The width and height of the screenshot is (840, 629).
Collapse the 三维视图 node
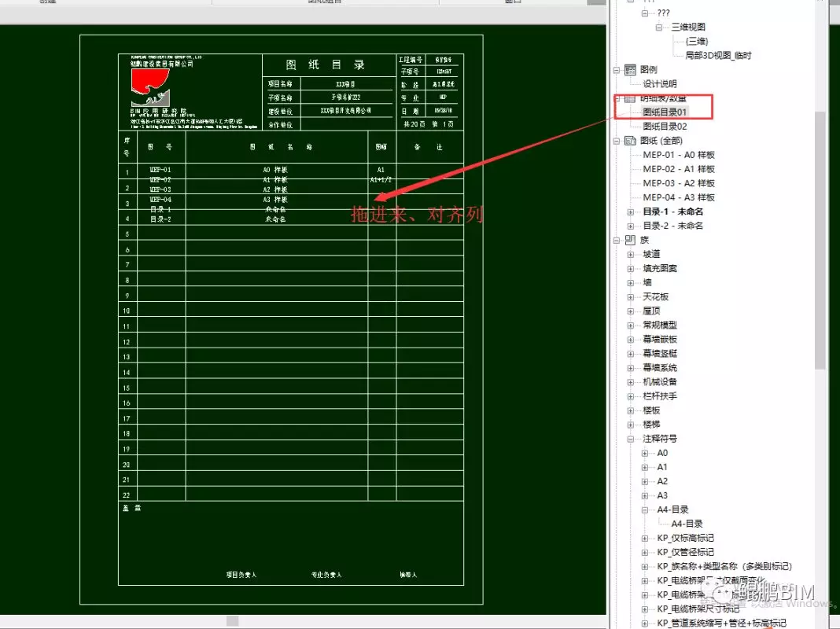pyautogui.click(x=658, y=26)
